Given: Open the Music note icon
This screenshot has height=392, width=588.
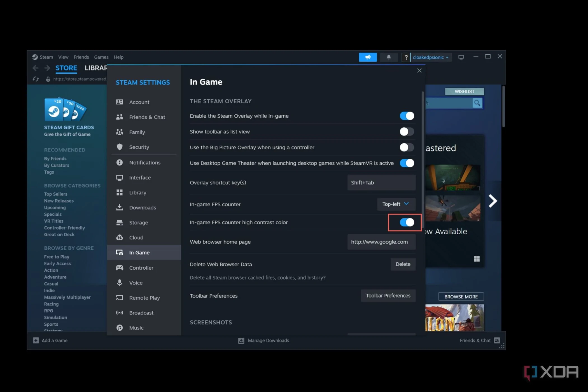Looking at the screenshot, I should pos(120,328).
